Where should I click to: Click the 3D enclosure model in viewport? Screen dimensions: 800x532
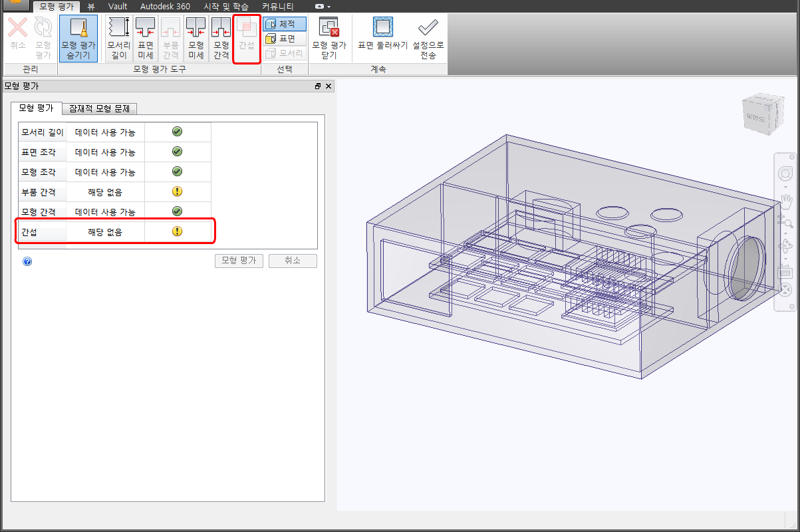tap(572, 256)
